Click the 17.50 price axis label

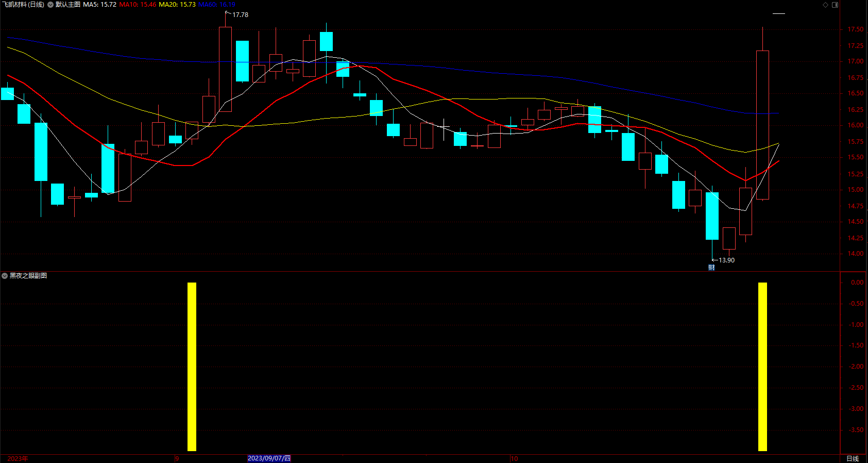[856, 30]
